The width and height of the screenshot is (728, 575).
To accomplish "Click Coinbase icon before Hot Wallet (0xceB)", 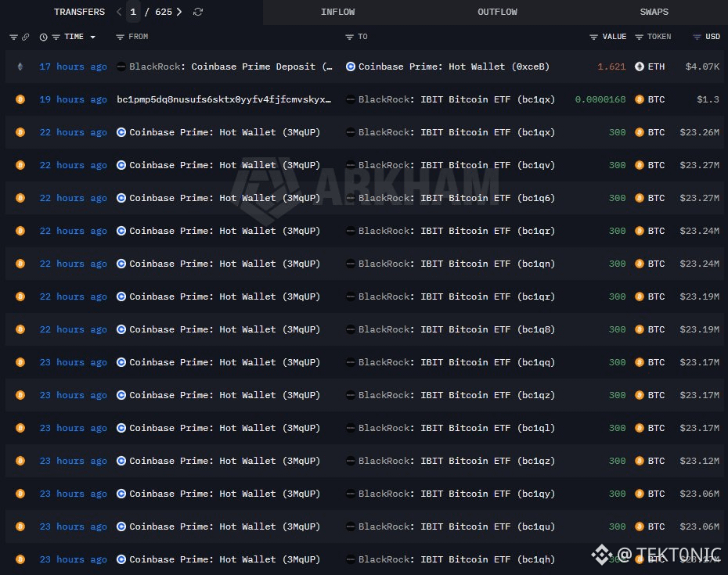I will point(351,66).
